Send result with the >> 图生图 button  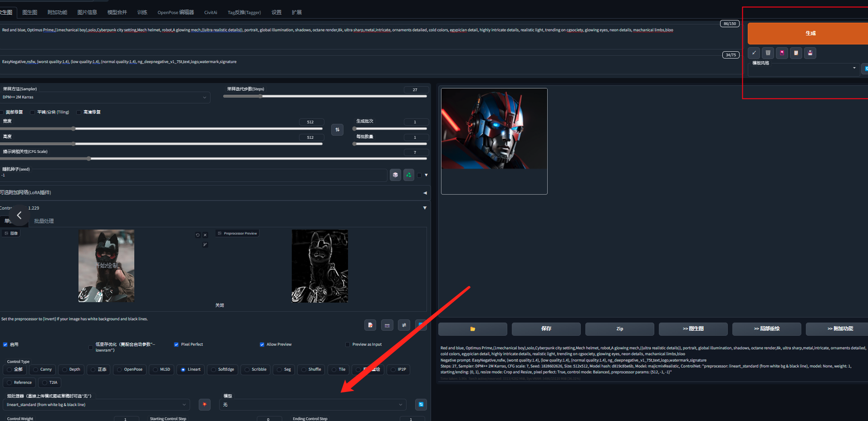pos(693,329)
